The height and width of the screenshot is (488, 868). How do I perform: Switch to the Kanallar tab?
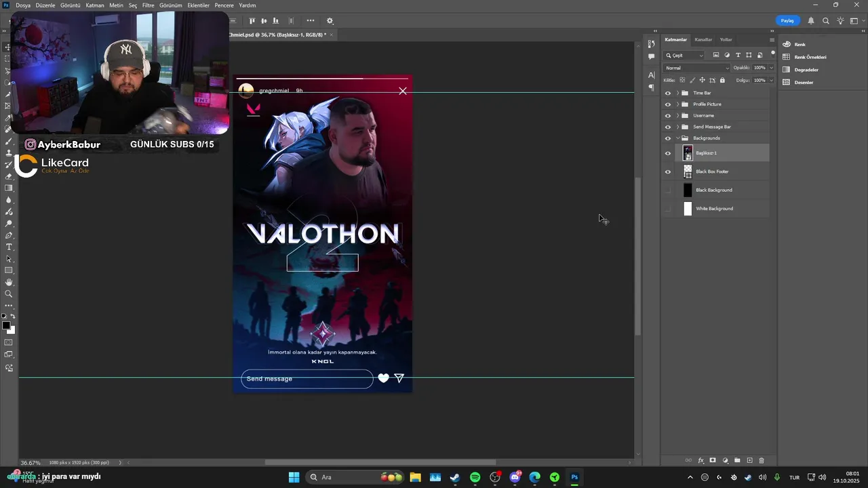[x=703, y=39]
